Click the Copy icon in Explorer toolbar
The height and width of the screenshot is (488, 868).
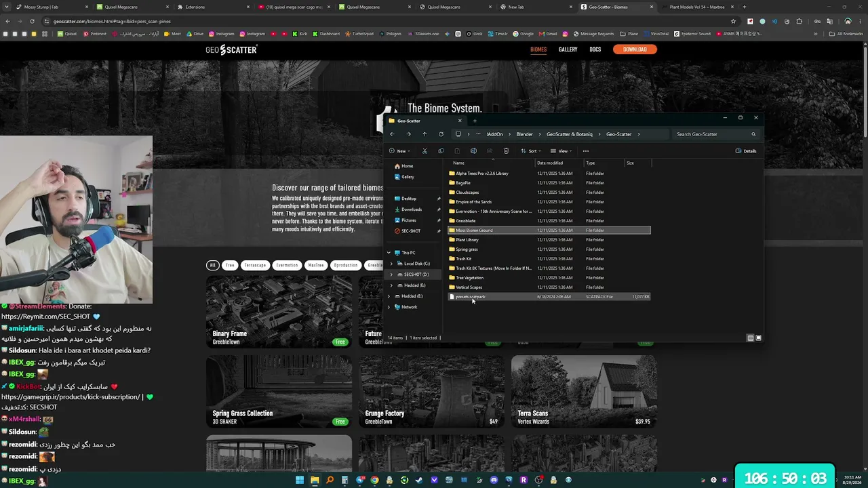(x=441, y=151)
